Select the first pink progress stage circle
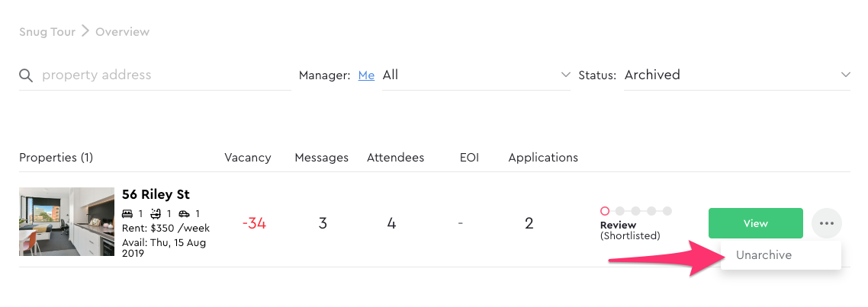 tap(605, 211)
